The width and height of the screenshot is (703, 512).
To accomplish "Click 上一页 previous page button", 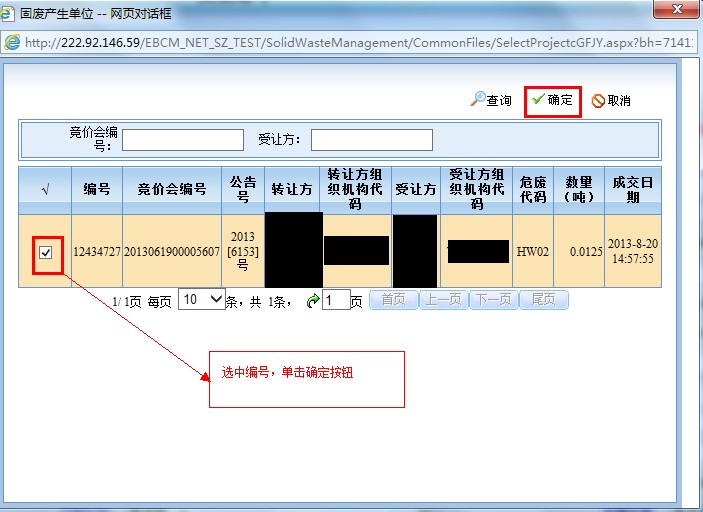I will [x=443, y=300].
